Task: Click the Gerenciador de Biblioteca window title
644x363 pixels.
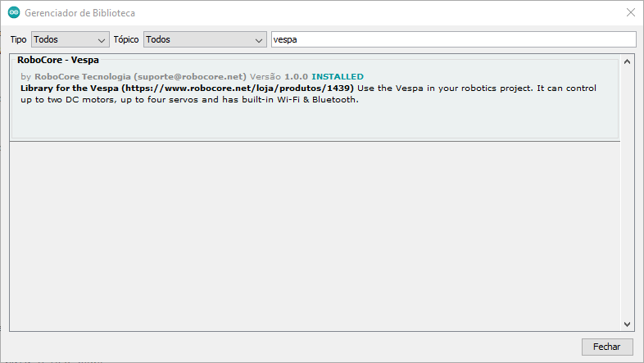Action: coord(79,13)
